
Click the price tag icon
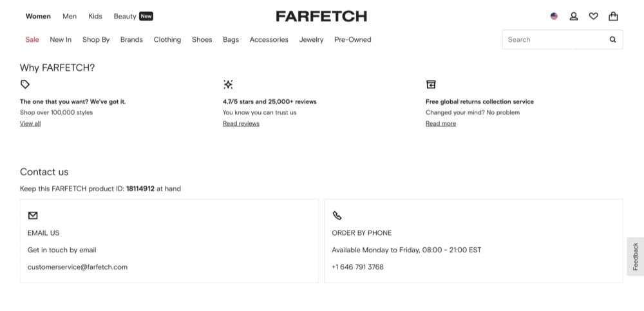tap(25, 84)
